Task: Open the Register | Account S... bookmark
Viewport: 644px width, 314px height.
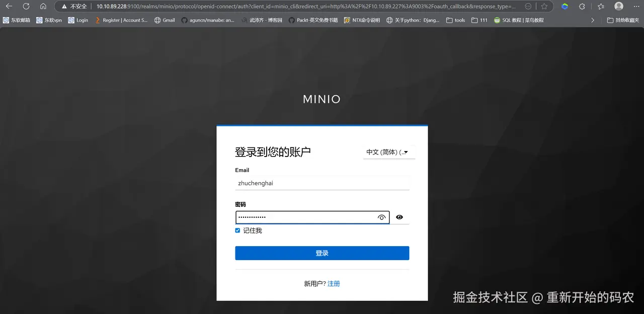Action: click(121, 20)
